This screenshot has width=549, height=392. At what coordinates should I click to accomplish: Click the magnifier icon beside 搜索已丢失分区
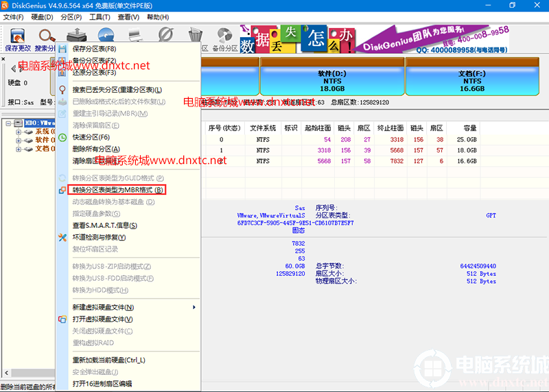pyautogui.click(x=62, y=90)
